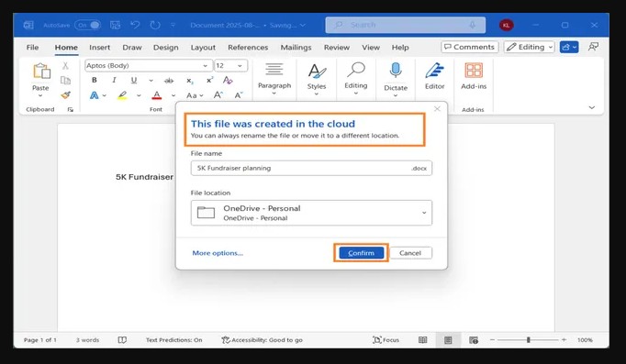Open the Change Case Aa dropdown
The image size is (626, 364).
(x=195, y=95)
